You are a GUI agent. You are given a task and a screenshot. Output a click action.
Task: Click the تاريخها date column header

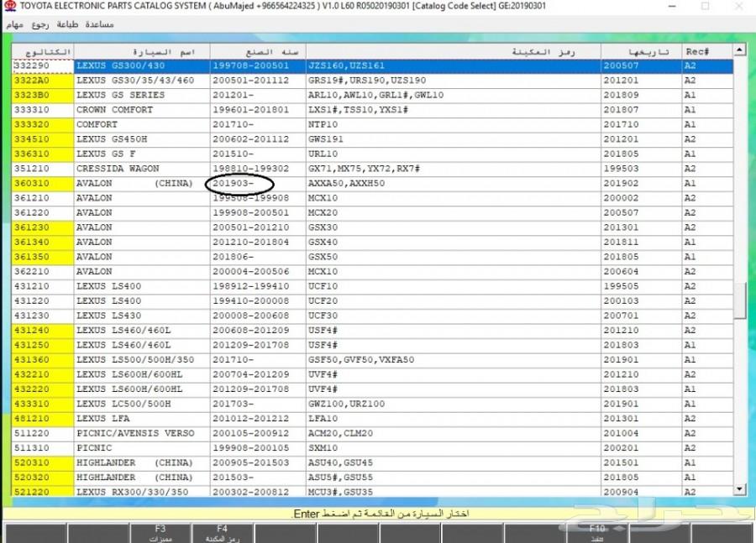tap(641, 51)
